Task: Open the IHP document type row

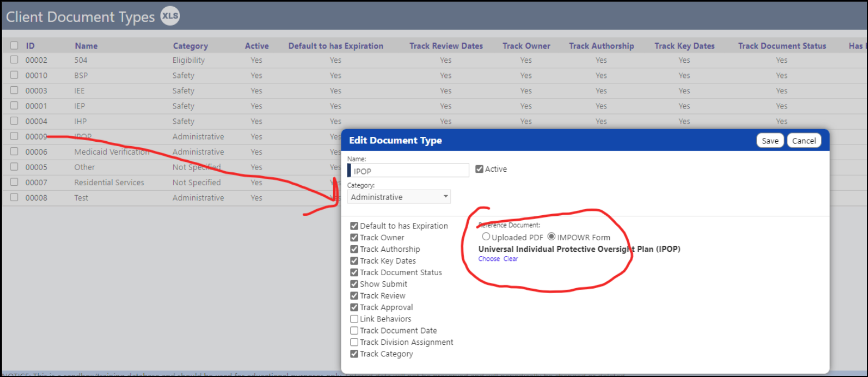Action: tap(80, 121)
